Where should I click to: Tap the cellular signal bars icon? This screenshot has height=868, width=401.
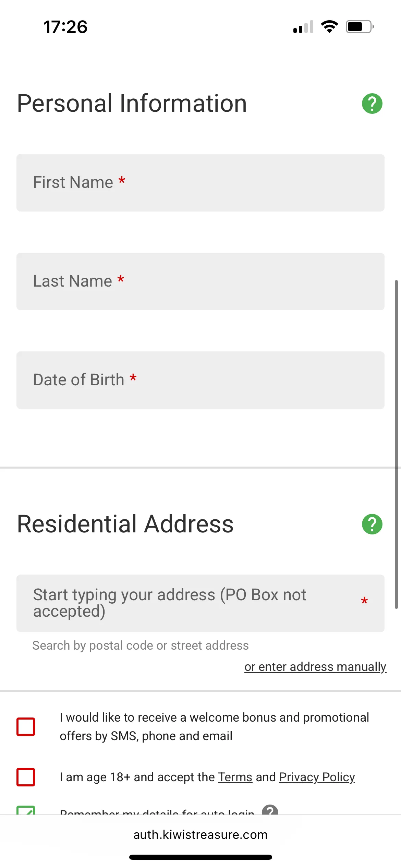(303, 27)
